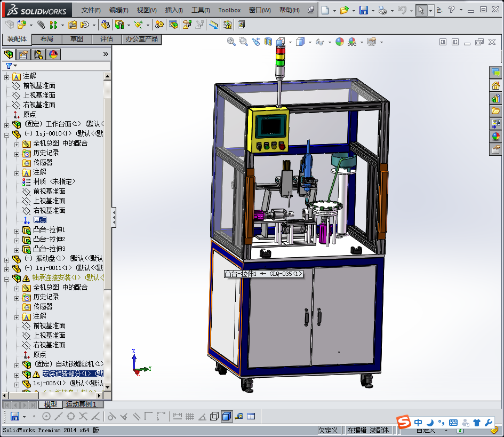Click the Display Style cube icon

coord(300,42)
